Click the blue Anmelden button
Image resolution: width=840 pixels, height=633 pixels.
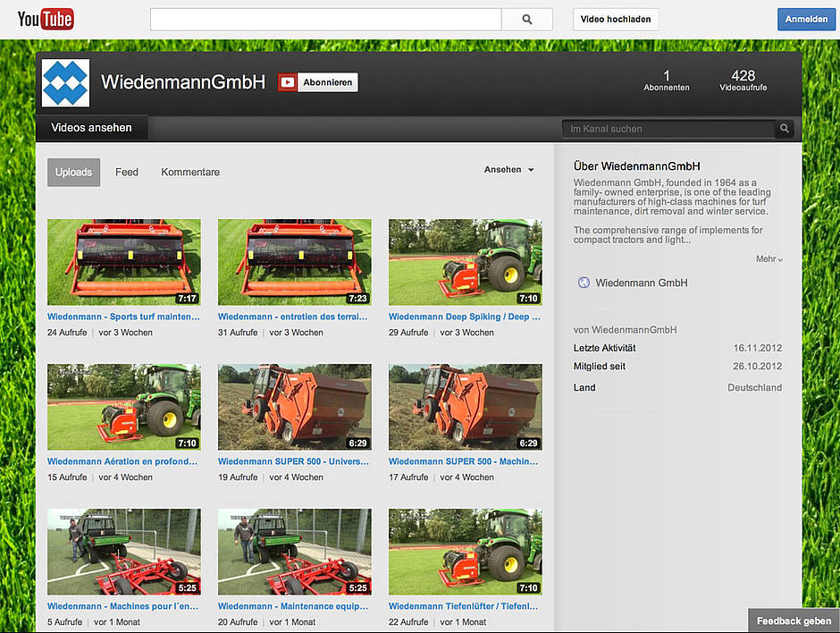(x=806, y=20)
